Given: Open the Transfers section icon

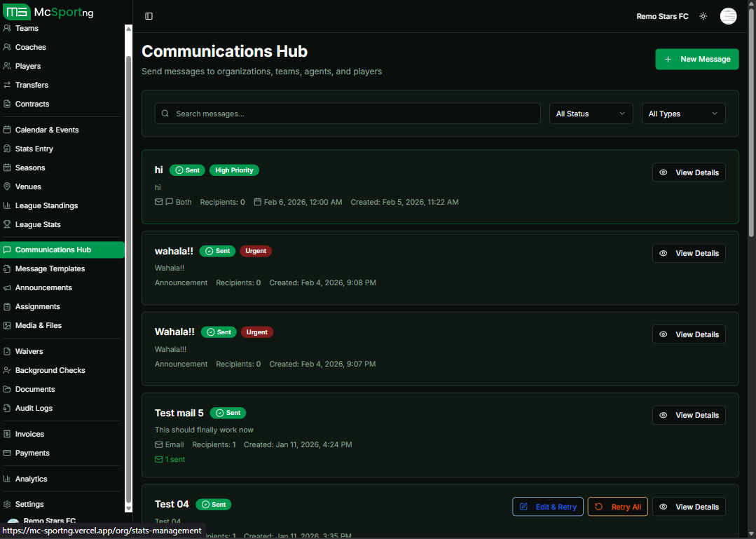Looking at the screenshot, I should tap(8, 85).
